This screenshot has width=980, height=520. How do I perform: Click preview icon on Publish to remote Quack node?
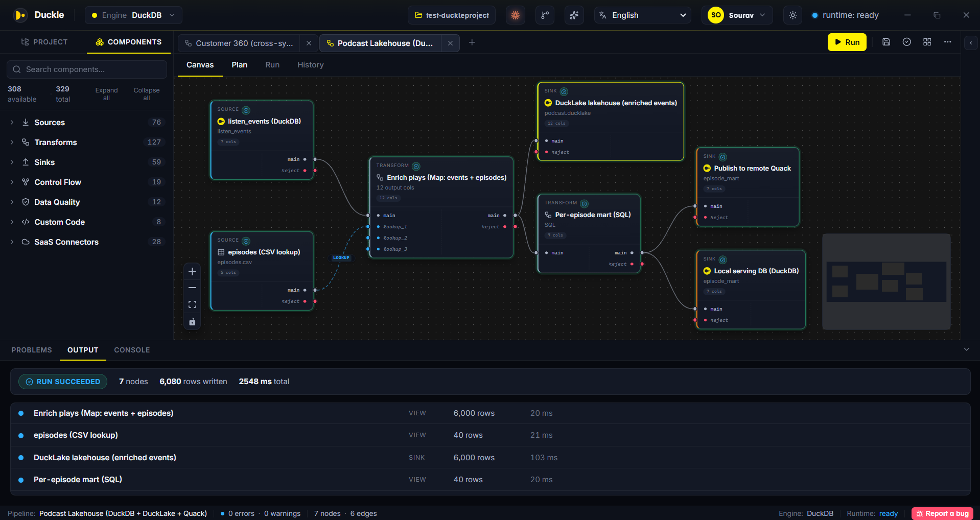click(722, 157)
